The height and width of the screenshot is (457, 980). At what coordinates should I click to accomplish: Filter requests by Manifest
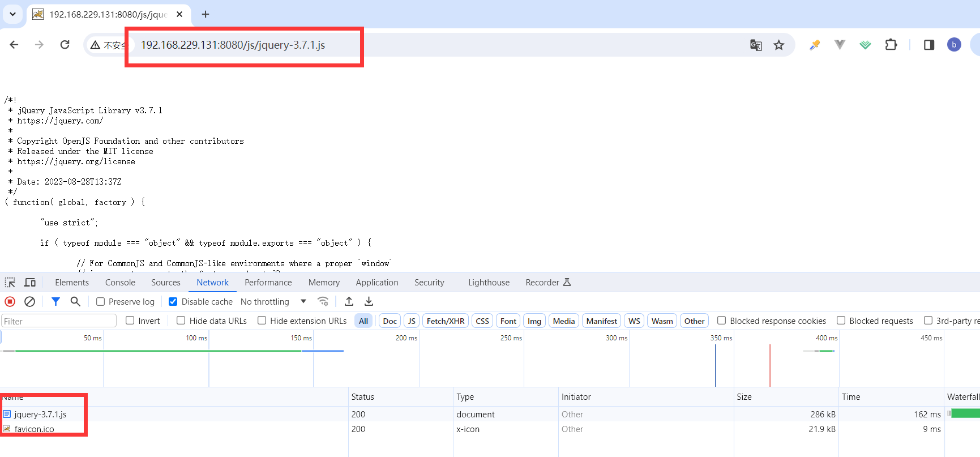point(602,321)
